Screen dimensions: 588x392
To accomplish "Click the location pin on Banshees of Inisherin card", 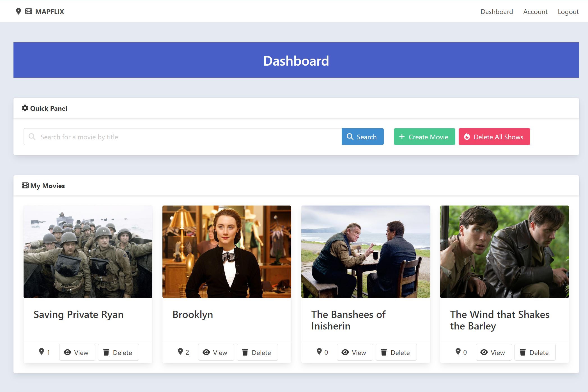I will click(319, 352).
